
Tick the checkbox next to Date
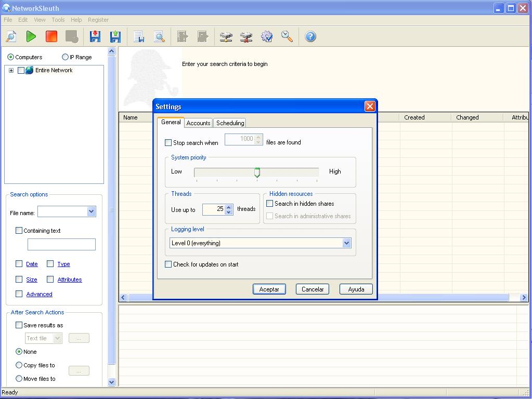pyautogui.click(x=19, y=264)
